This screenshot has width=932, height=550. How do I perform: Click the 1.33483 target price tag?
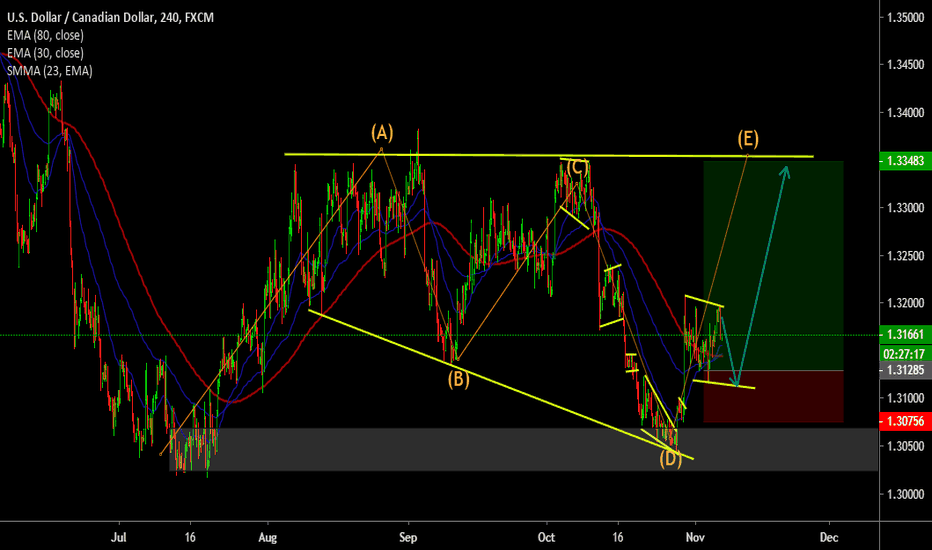(x=905, y=161)
